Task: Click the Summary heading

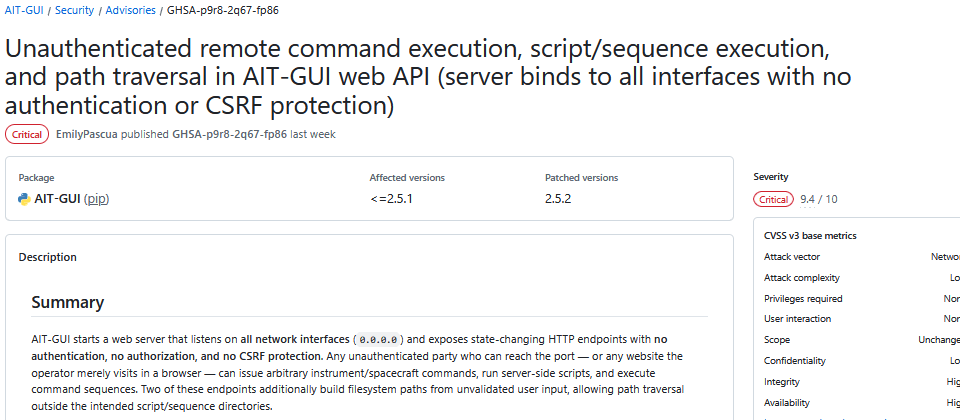Action: point(67,302)
